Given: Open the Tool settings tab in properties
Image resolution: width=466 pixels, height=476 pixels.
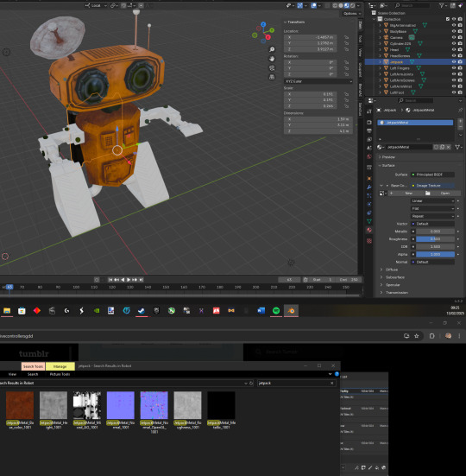Looking at the screenshot, I should 369,111.
